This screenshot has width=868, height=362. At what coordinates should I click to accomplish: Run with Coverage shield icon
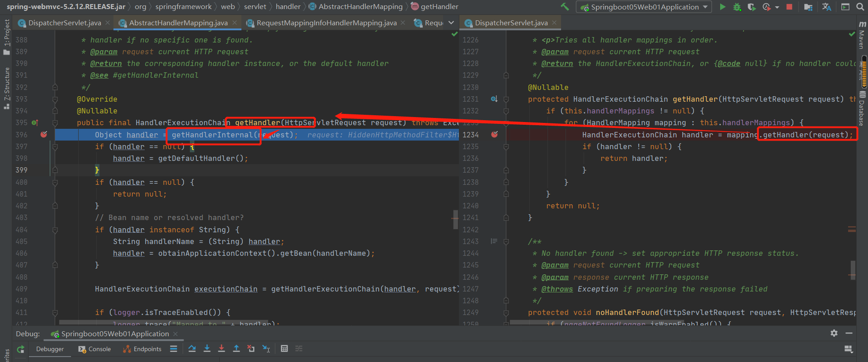coord(751,7)
